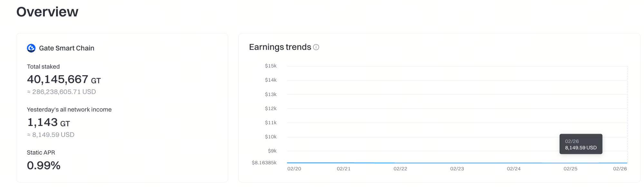644x187 pixels.
Task: Click the $15k label on the y-axis
Action: tap(271, 66)
